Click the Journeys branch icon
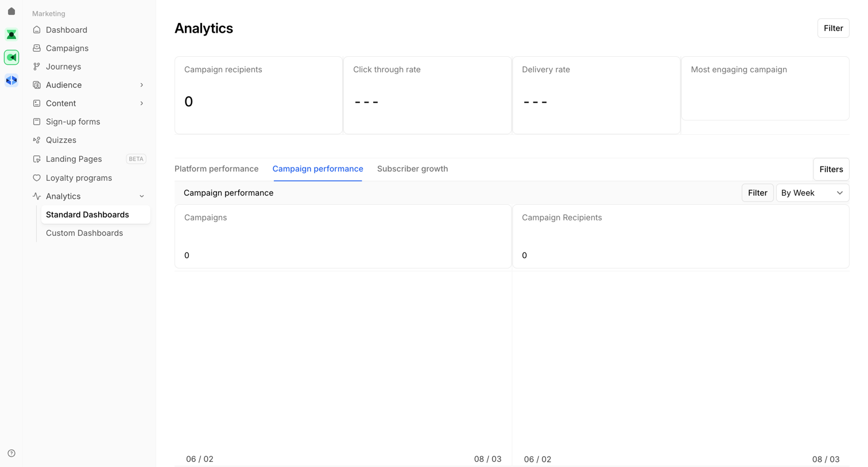 (37, 67)
